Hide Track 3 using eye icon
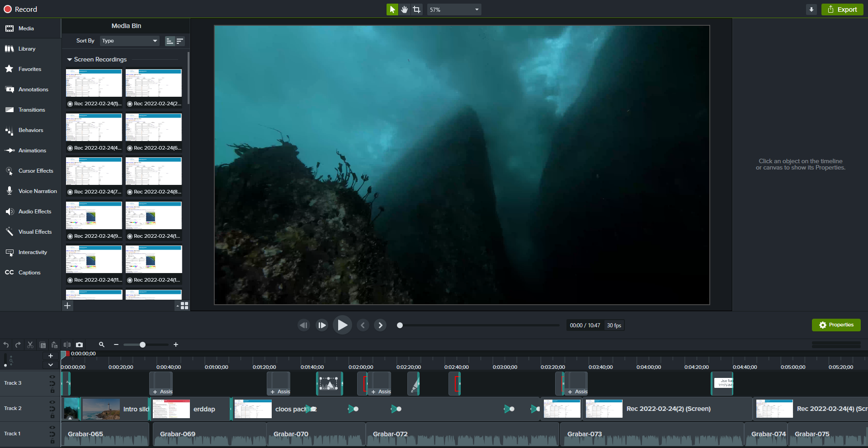 coord(52,377)
